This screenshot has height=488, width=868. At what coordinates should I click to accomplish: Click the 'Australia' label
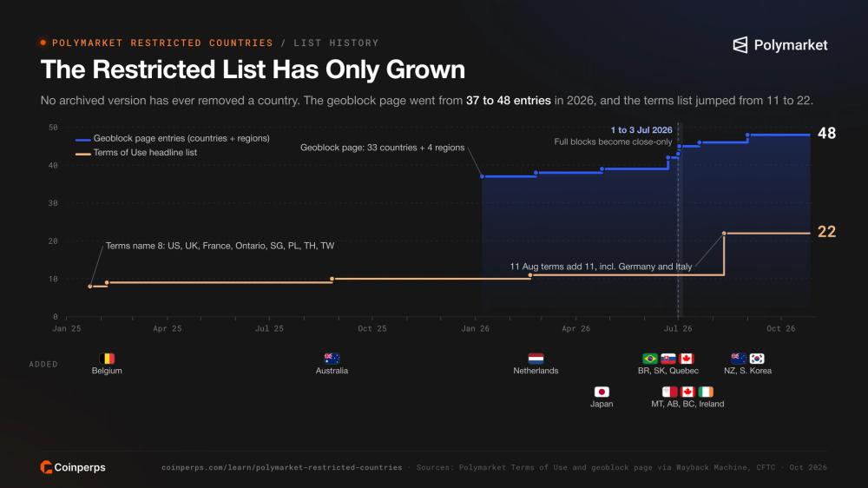pos(332,371)
